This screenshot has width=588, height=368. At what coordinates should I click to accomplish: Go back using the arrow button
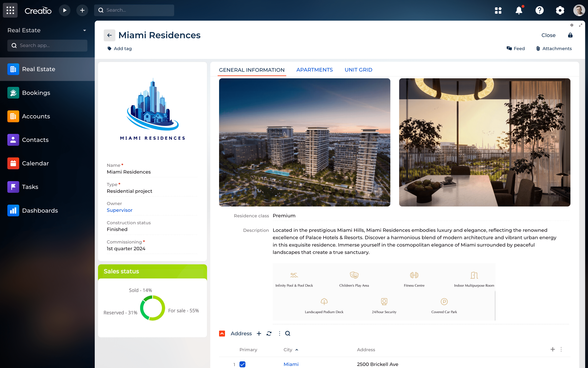[109, 35]
